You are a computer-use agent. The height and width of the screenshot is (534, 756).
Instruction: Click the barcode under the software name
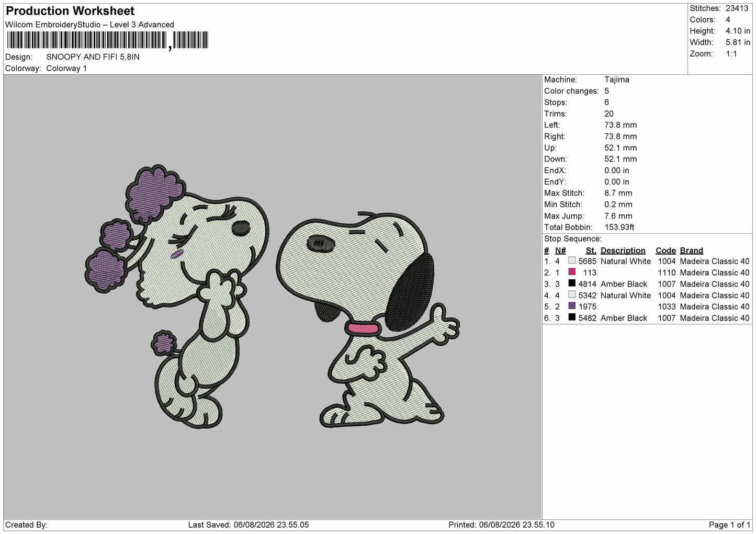pos(107,40)
